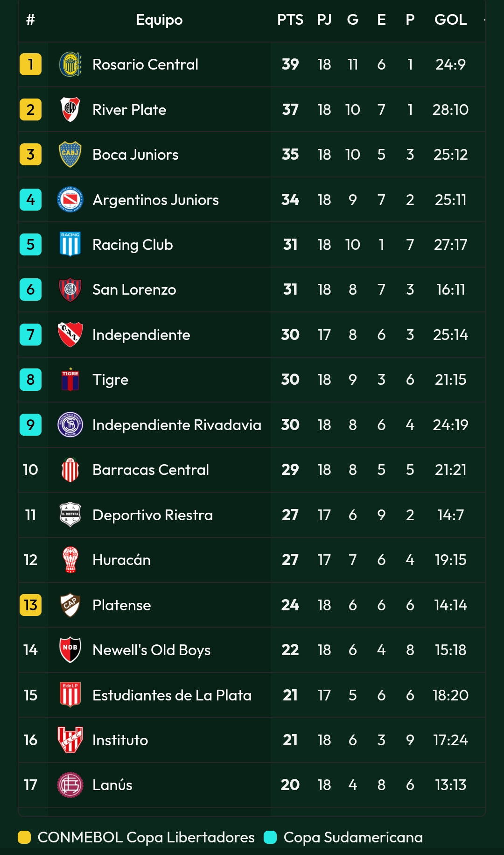Click the Platense CAP crest
Image resolution: width=504 pixels, height=855 pixels.
point(70,605)
